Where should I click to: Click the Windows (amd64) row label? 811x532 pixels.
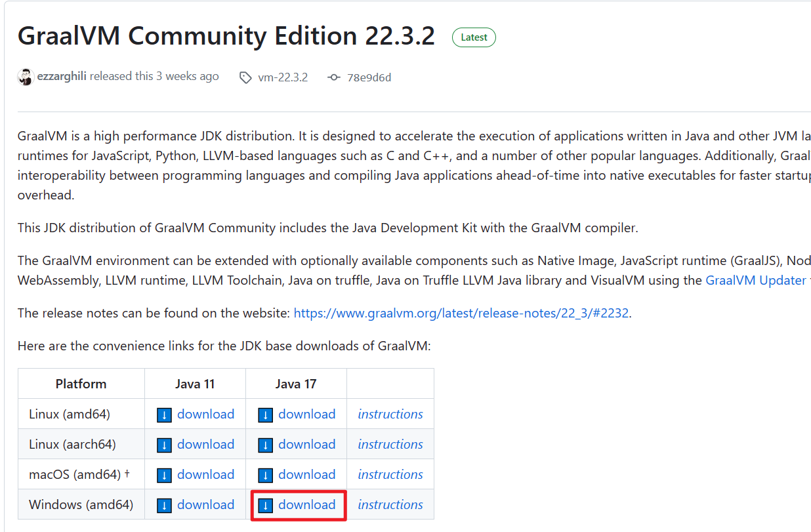[x=81, y=504]
